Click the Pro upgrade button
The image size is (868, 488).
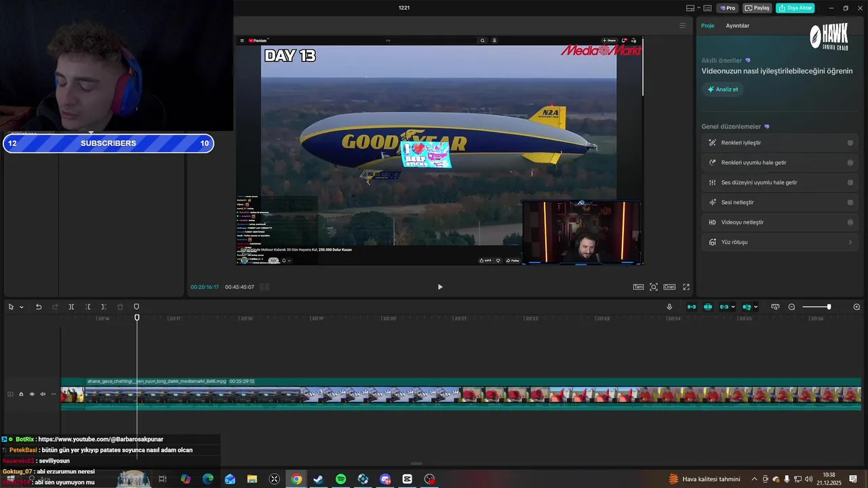pos(728,8)
